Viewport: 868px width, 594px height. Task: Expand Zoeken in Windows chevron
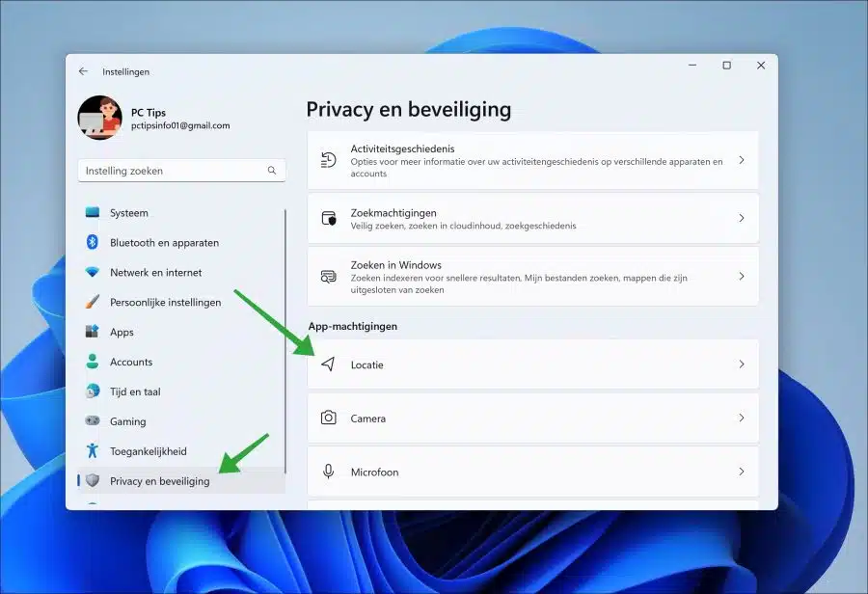[742, 276]
